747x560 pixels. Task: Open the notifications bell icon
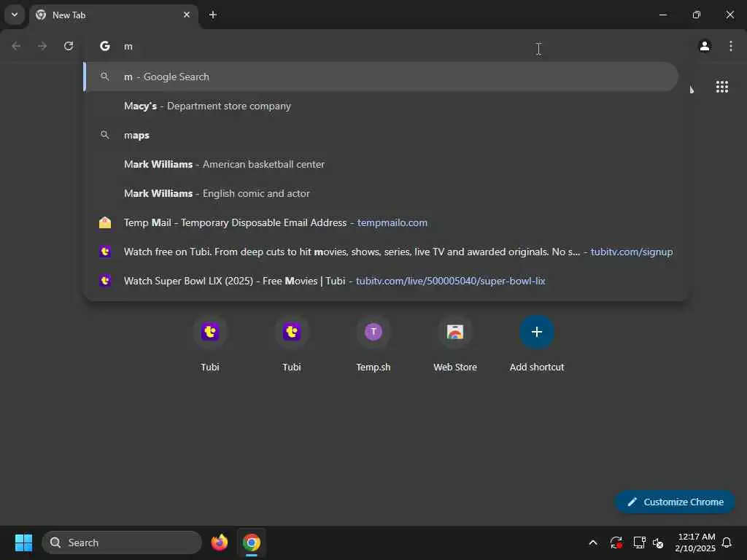click(727, 542)
